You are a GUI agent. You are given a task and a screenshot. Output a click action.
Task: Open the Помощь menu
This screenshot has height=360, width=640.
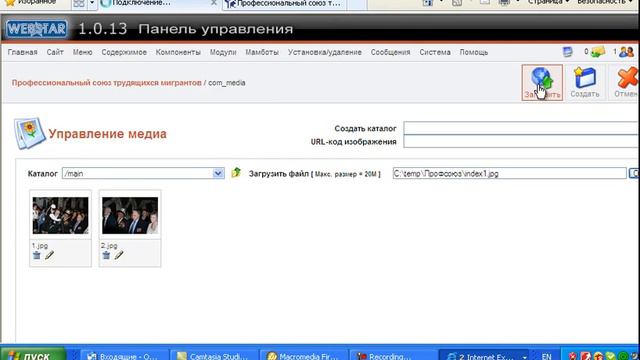pyautogui.click(x=474, y=52)
